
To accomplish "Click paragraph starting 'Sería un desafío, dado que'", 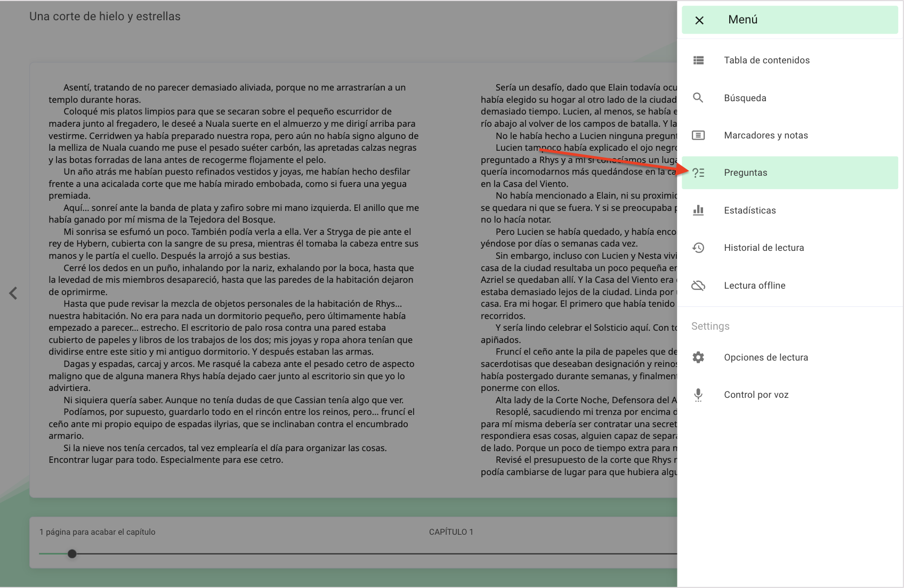I will click(579, 105).
